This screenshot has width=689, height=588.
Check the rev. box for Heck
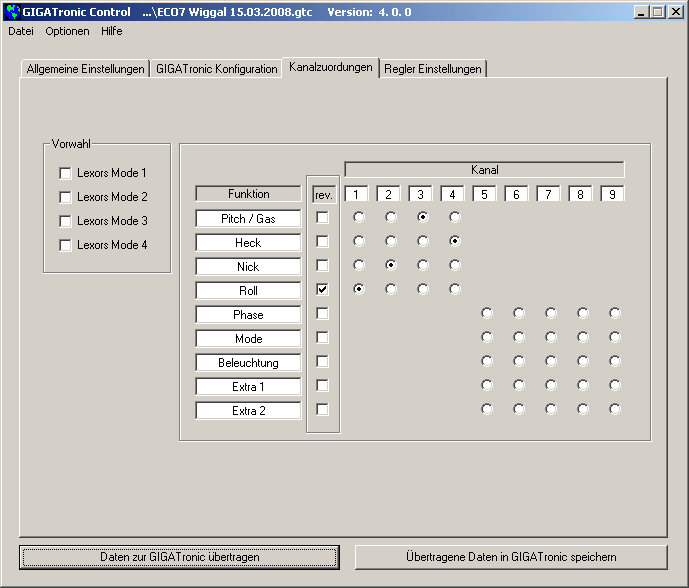(x=323, y=241)
